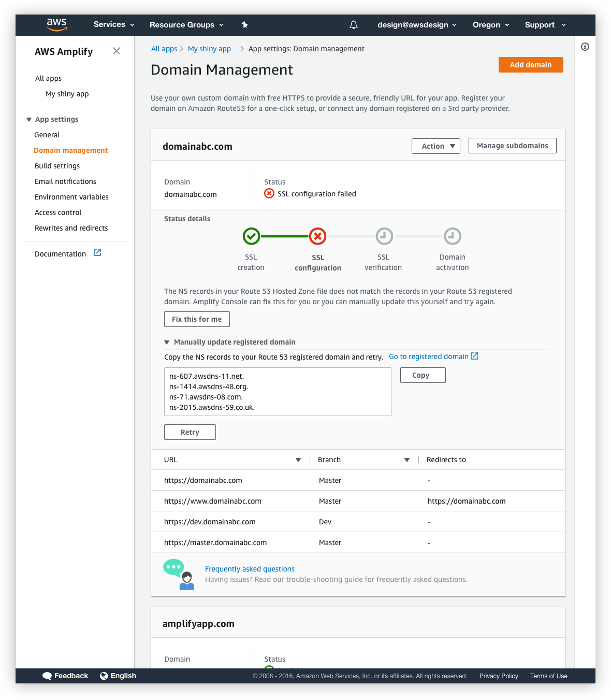Sort by the Branch column arrow

click(407, 460)
